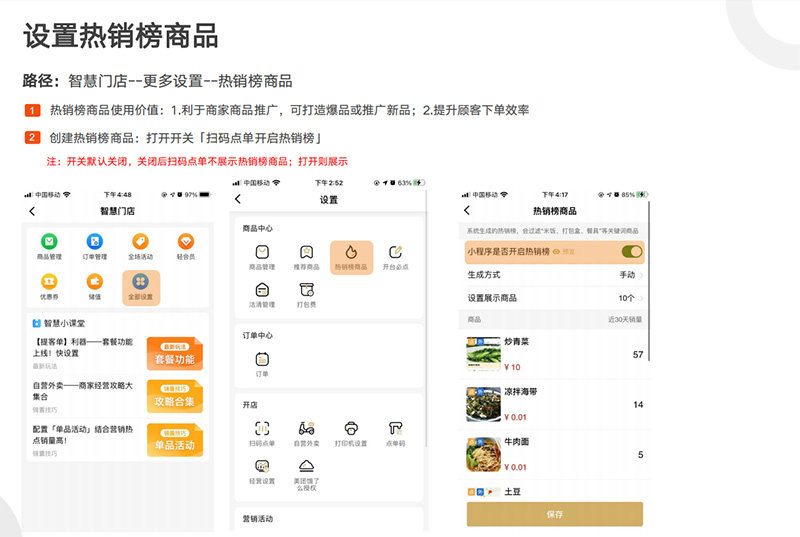
Task: Click the 近30天销量 column header
Action: tap(625, 320)
